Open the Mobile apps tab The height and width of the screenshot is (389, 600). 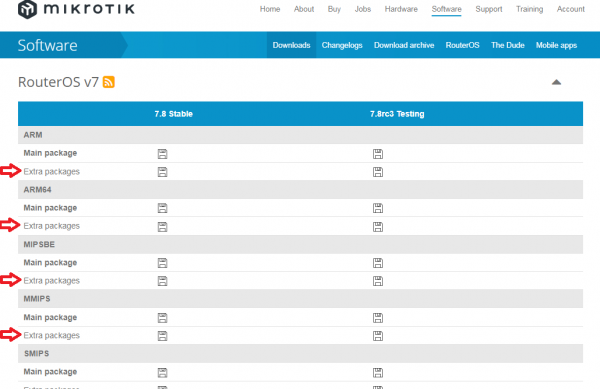(556, 45)
